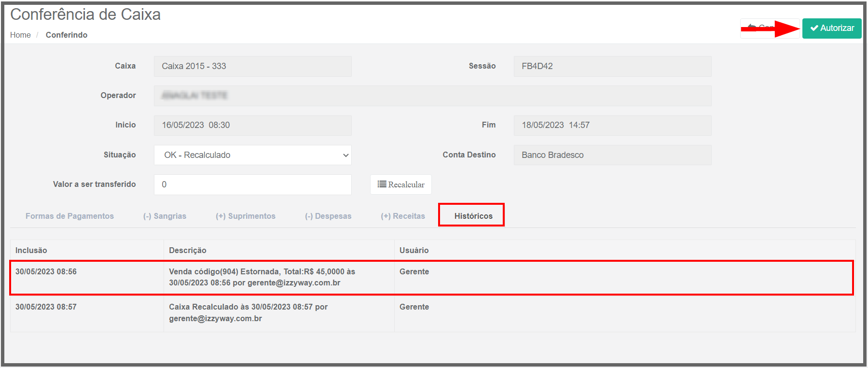Click the Caixa 2015 - 333 field
The height and width of the screenshot is (368, 868).
(252, 66)
